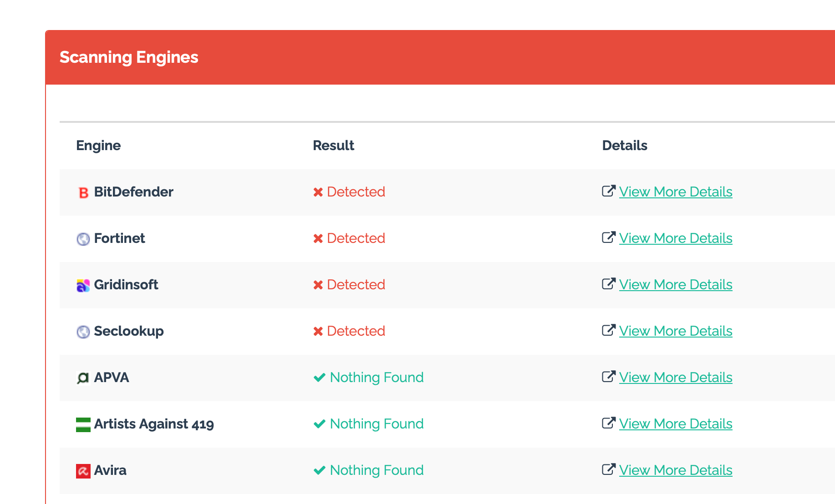Viewport: 835px width, 504px height.
Task: Click the Gridinsoft colorful logo icon
Action: pyautogui.click(x=83, y=286)
